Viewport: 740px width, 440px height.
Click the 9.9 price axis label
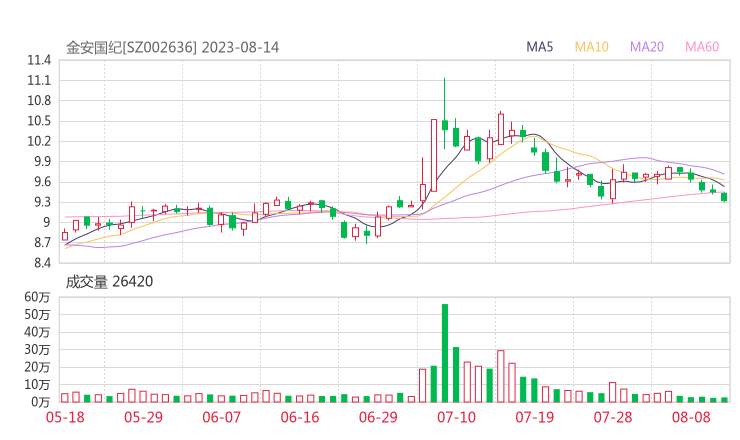point(42,161)
